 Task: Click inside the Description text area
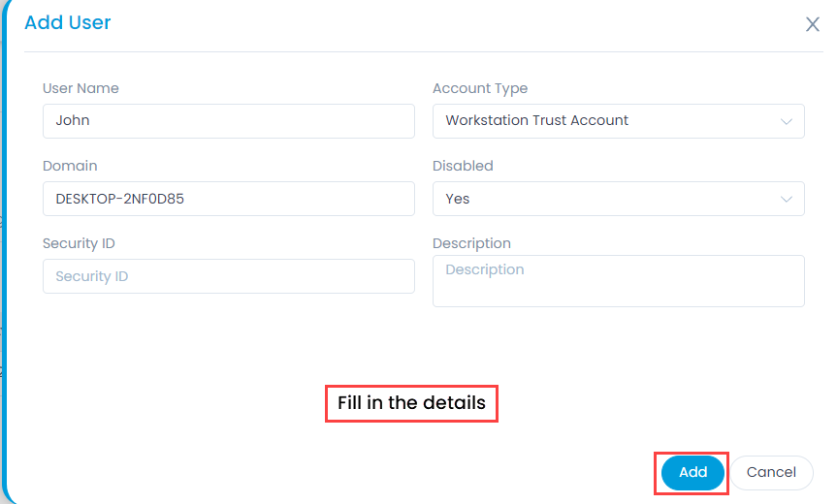coord(618,281)
